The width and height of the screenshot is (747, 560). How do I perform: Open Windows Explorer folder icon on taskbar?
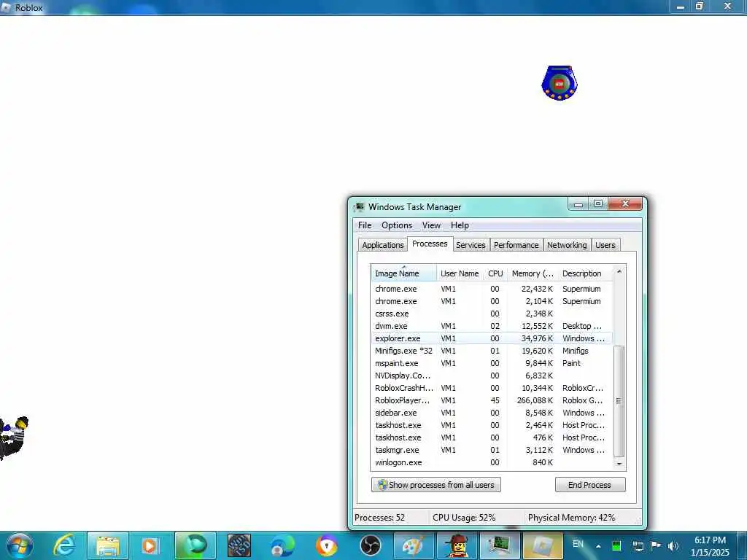pos(108,545)
